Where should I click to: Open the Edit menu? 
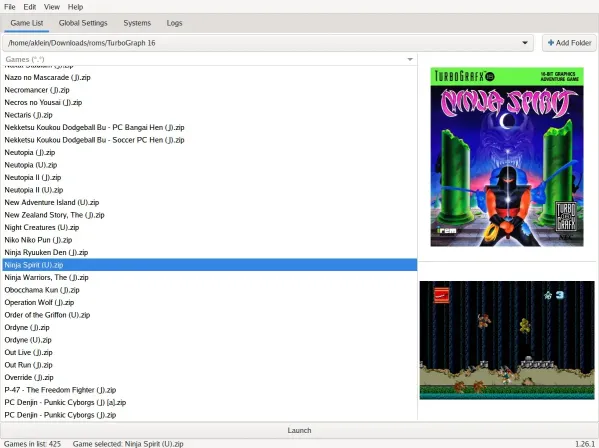pyautogui.click(x=29, y=7)
